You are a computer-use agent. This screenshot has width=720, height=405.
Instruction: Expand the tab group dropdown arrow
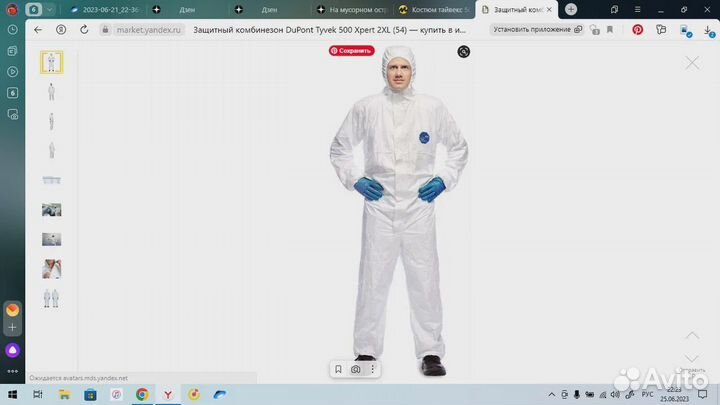click(50, 9)
